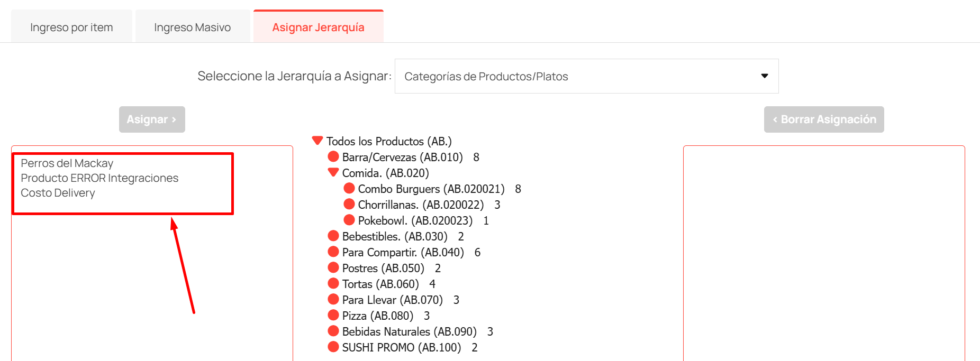Switch to the Ingreso por item tab
980x361 pixels.
point(71,27)
